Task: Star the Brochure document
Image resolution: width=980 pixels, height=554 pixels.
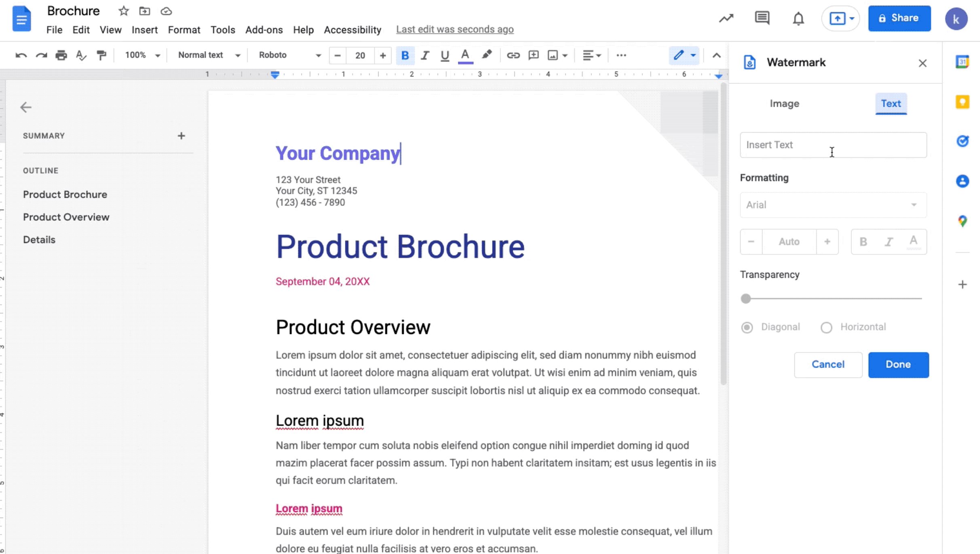Action: pyautogui.click(x=124, y=11)
